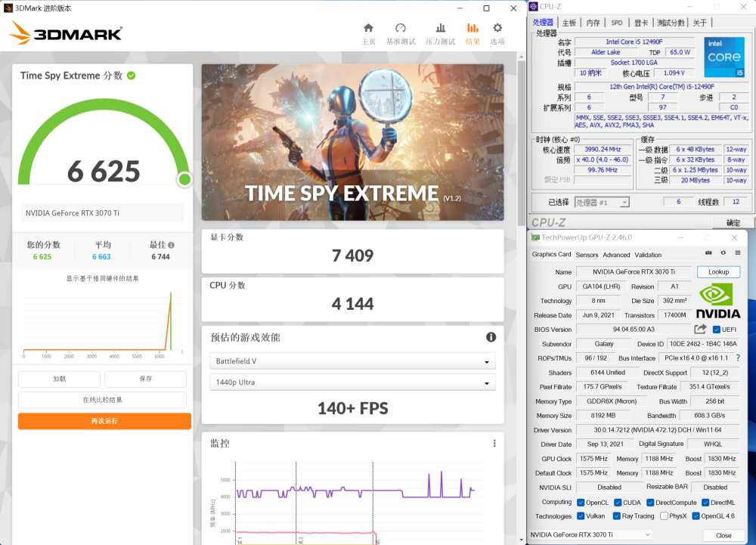
Task: Click the GPU-Z screenshot camera icon
Action: coord(708,254)
